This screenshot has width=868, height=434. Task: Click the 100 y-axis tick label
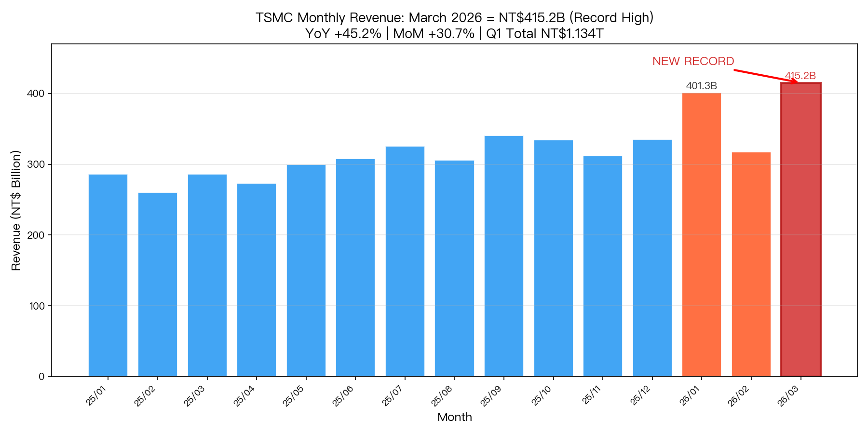point(38,306)
